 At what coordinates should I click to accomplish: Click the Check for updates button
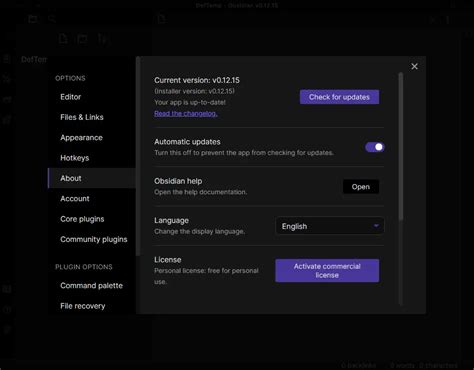pos(339,97)
